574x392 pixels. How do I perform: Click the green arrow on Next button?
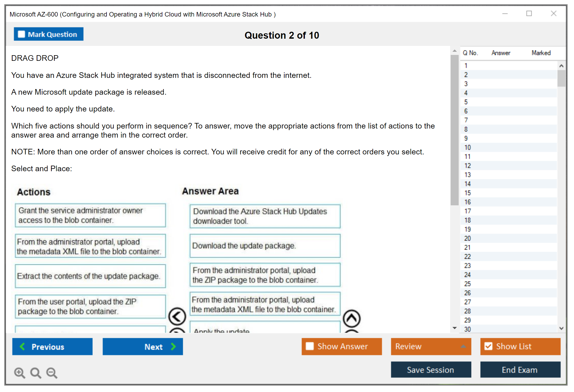pyautogui.click(x=174, y=346)
